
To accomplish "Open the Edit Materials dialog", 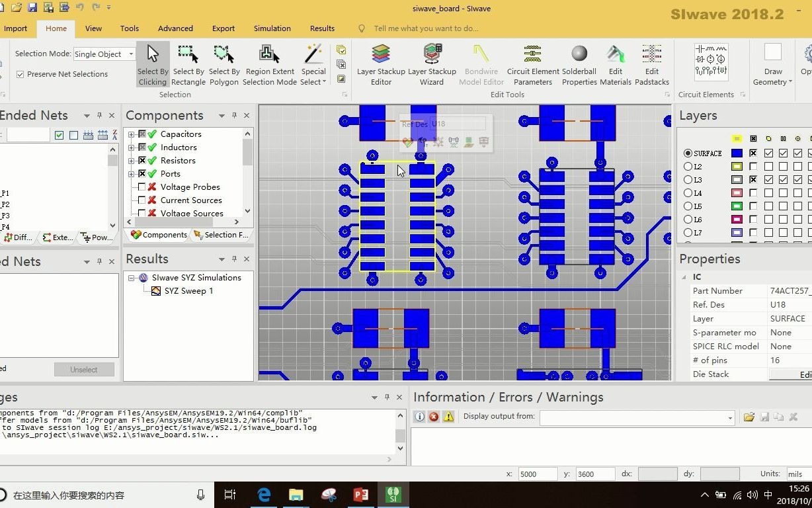I will (616, 65).
